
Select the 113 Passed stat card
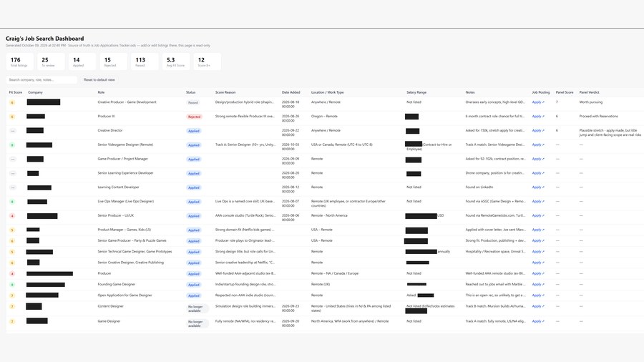(145, 62)
